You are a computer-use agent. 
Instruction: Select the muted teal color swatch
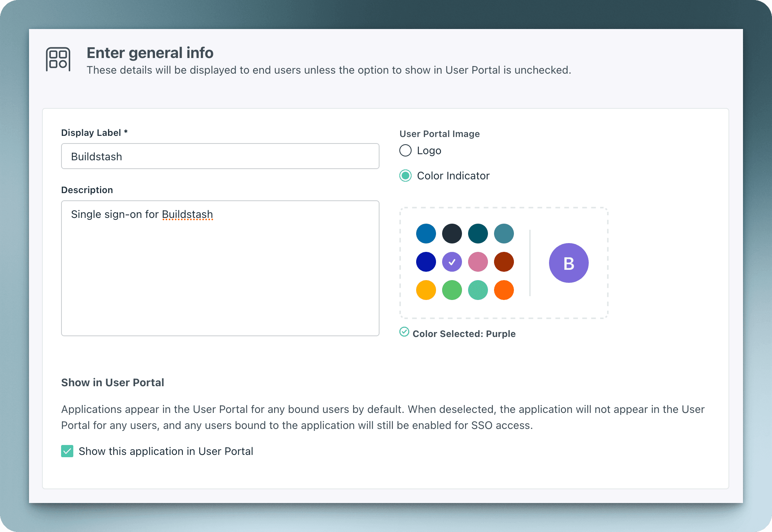pyautogui.click(x=504, y=234)
